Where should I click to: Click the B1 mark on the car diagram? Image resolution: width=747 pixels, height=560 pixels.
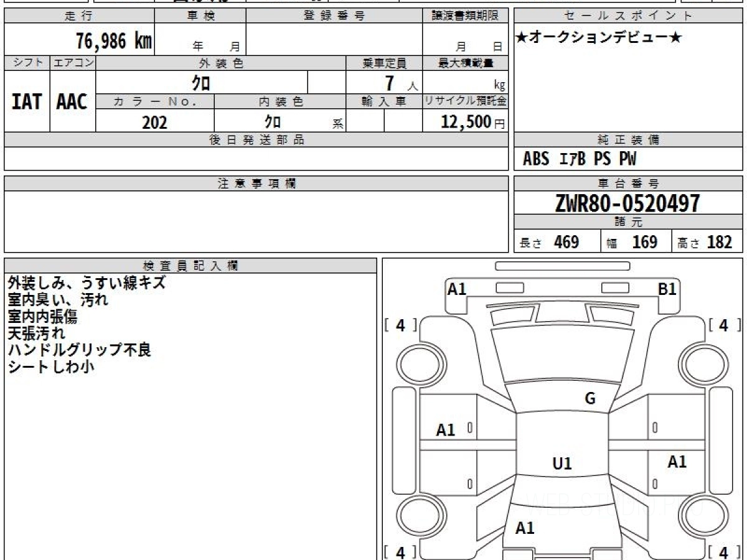point(668,289)
